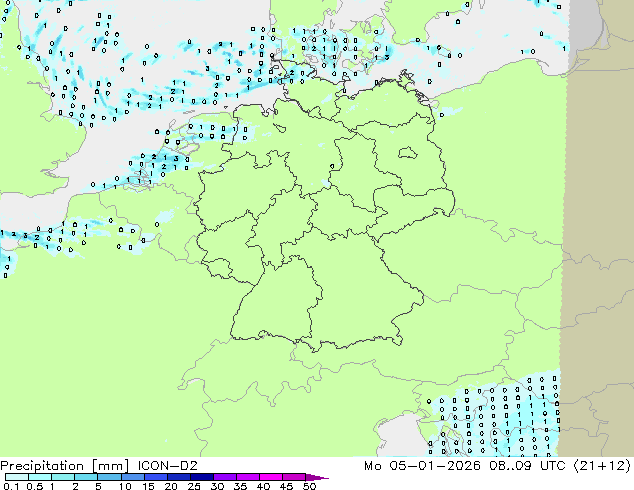Click the '50' legend scale value
Screen dimensions: 634x490
pos(310,486)
